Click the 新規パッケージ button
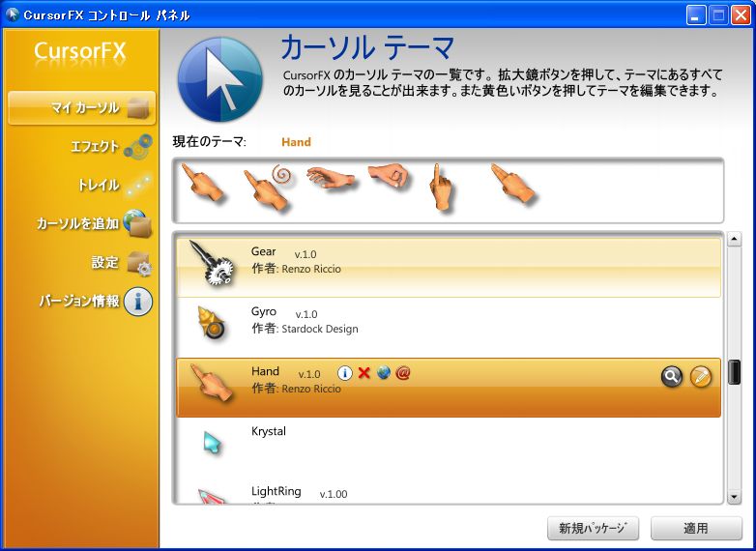The width and height of the screenshot is (756, 551). click(x=593, y=529)
